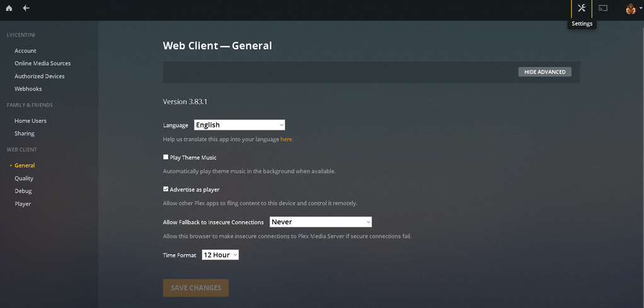Image resolution: width=644 pixels, height=308 pixels.
Task: Enable the Play Theme Music checkbox
Action: (x=166, y=157)
